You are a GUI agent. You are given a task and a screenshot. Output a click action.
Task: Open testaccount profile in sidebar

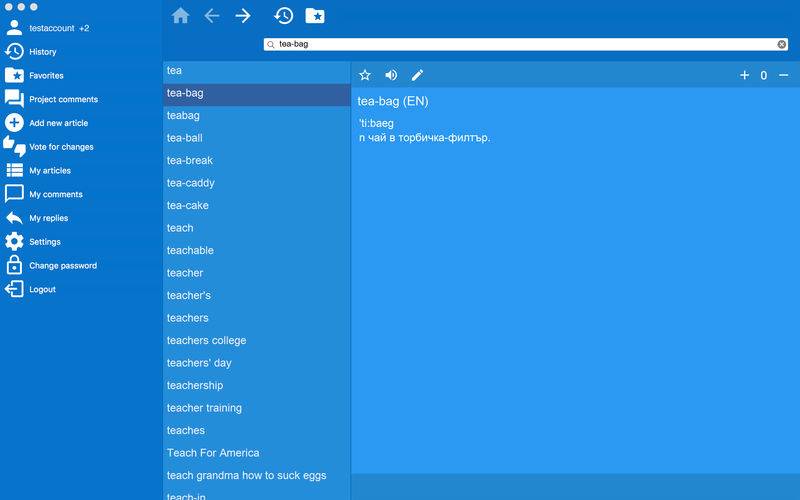coord(59,28)
